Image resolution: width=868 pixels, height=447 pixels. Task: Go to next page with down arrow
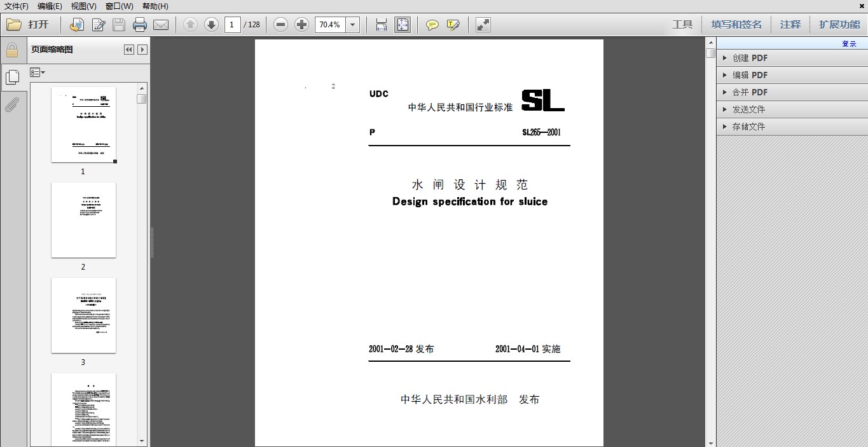[211, 25]
